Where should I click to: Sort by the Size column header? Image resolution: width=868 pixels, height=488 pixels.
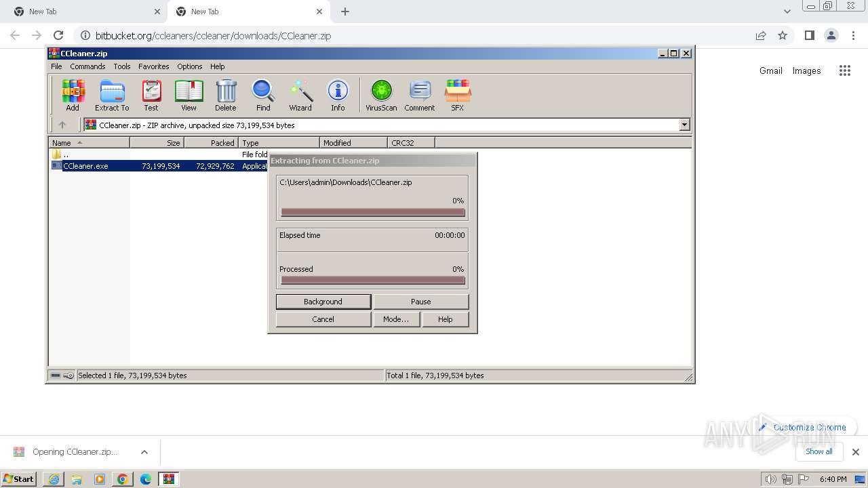tap(157, 142)
